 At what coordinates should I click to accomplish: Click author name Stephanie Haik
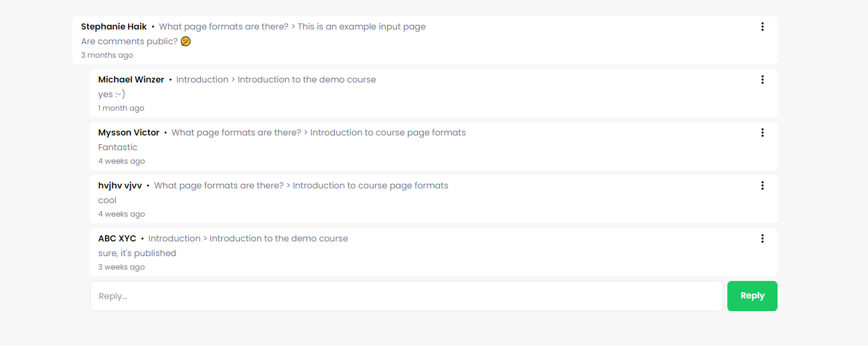point(114,27)
